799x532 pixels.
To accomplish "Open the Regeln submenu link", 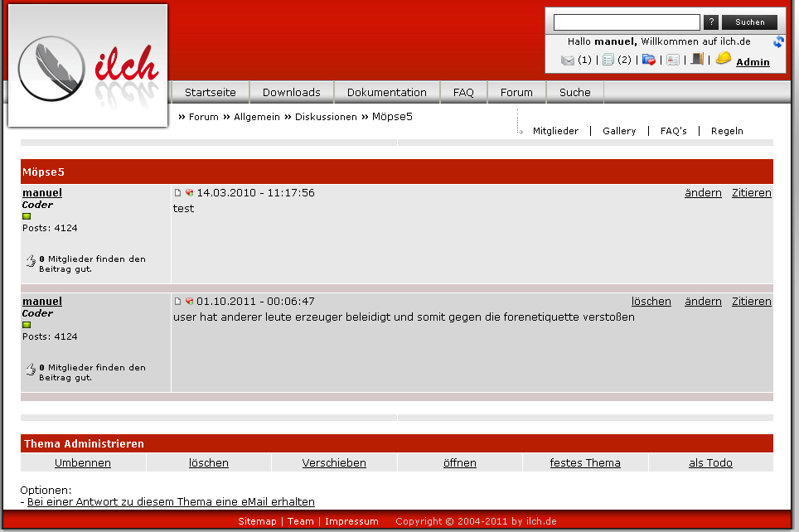I will 727,131.
